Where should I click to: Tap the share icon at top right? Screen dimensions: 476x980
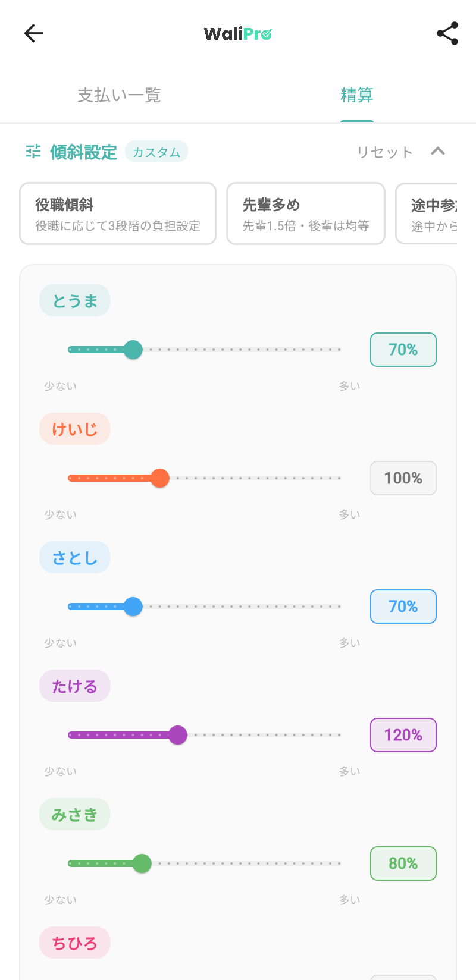pos(447,33)
